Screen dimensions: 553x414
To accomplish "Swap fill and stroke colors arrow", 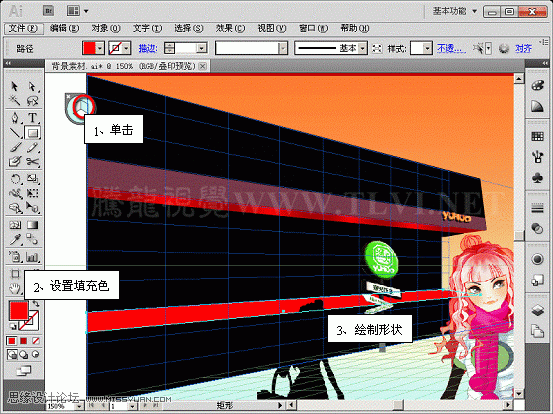I will tap(36, 304).
